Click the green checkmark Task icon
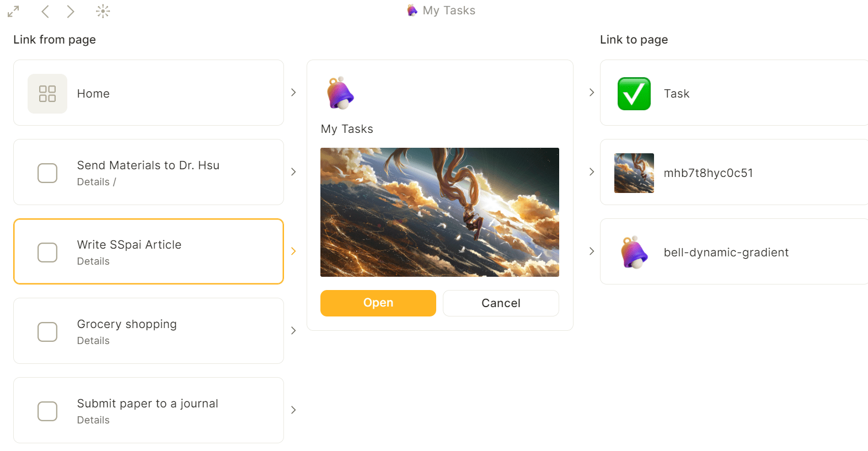Viewport: 868px width, 451px height. (x=634, y=94)
